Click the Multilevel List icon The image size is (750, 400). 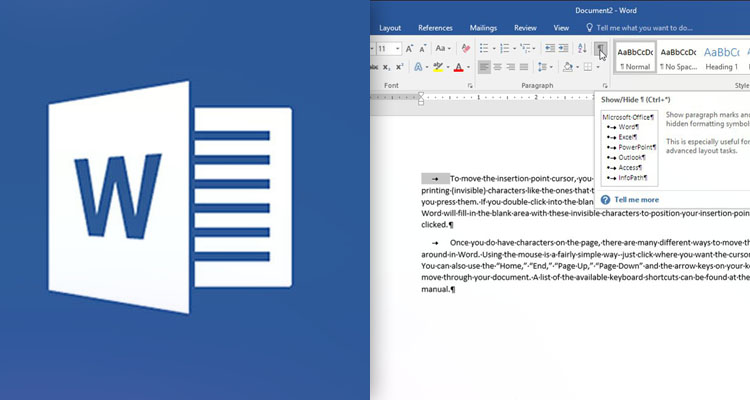[x=526, y=48]
